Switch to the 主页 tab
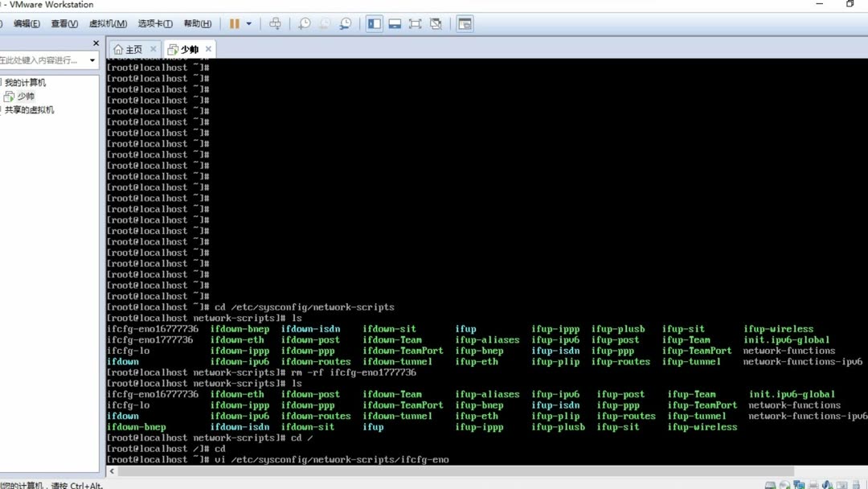This screenshot has width=868, height=489. coord(133,48)
